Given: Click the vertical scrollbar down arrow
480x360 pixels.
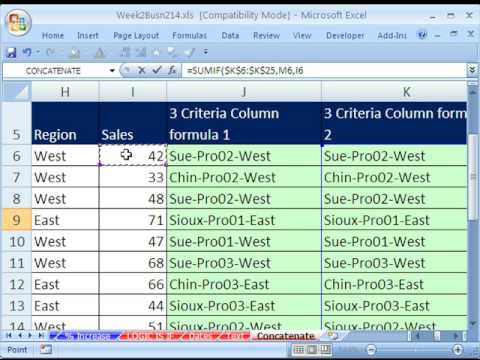Looking at the screenshot, I should [x=473, y=323].
